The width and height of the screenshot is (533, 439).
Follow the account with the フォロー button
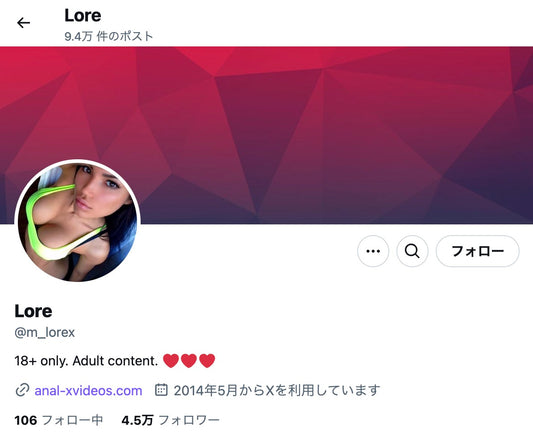[x=478, y=251]
